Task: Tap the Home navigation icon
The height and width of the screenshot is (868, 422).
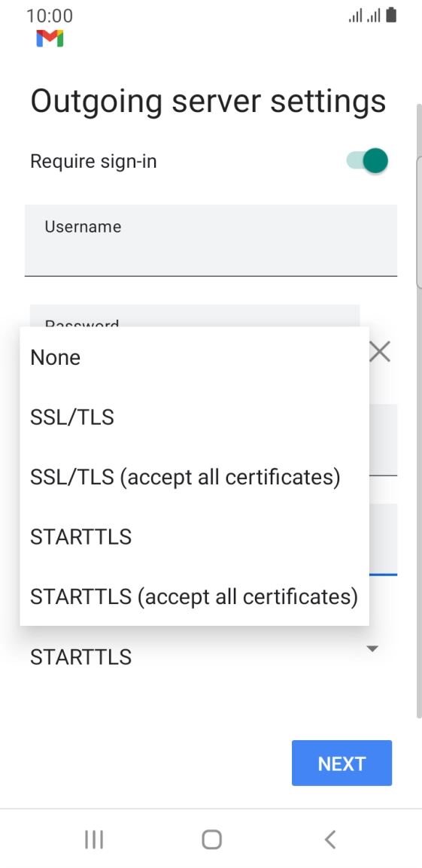Action: 211,839
